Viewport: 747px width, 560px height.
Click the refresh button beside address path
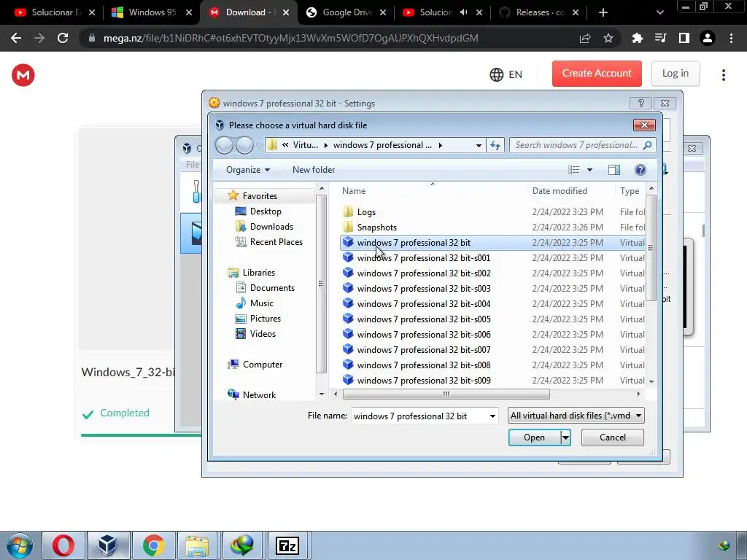495,145
